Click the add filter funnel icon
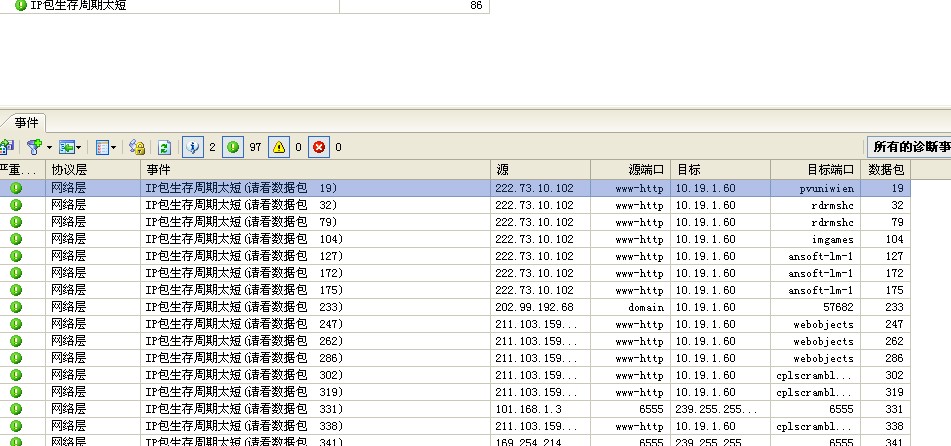Image resolution: width=951 pixels, height=446 pixels. pyautogui.click(x=35, y=147)
